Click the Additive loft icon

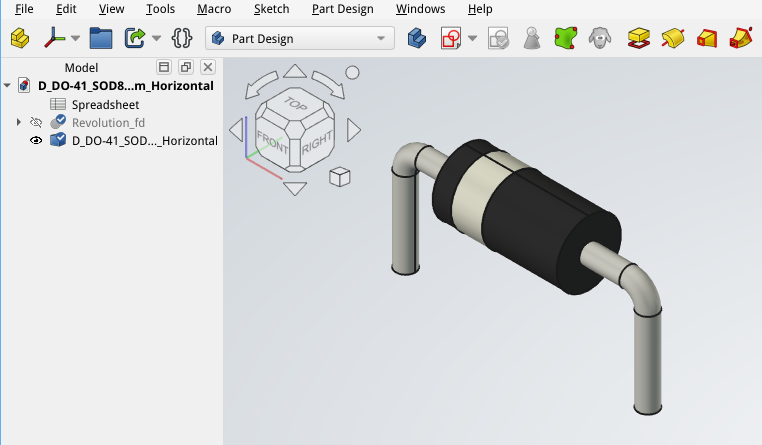click(707, 38)
